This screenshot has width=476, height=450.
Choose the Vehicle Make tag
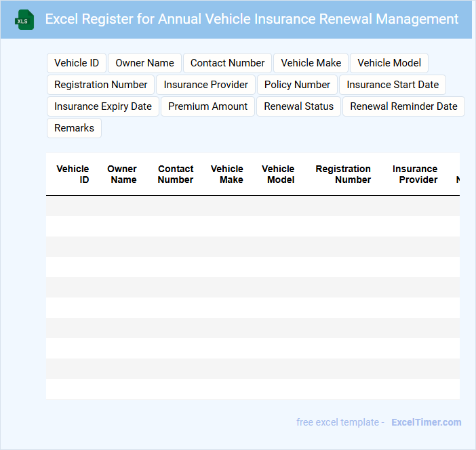(x=311, y=63)
